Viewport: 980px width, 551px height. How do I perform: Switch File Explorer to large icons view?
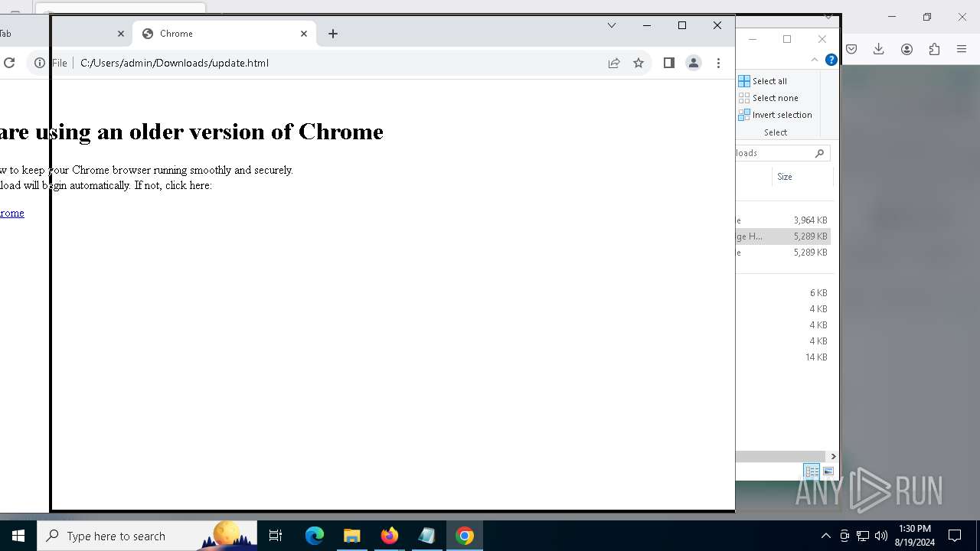[x=828, y=471]
